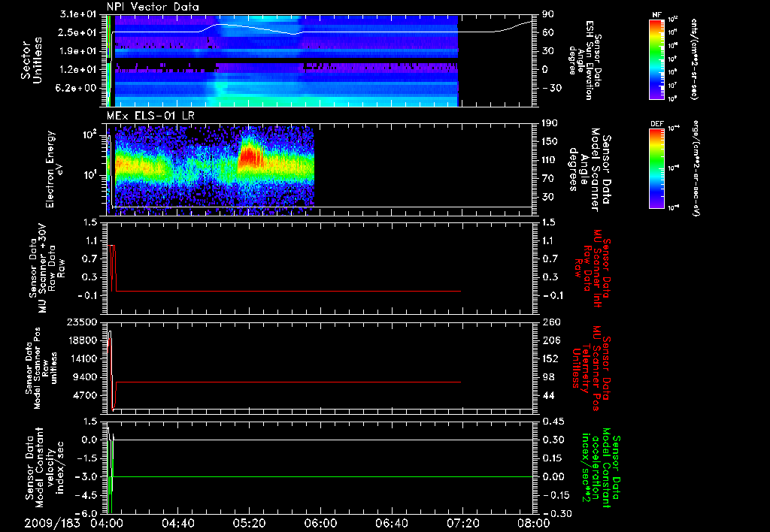The image size is (770, 532).
Task: Click the 'ergs/(cm**2-sr-sec-eV)' DEF units label
Action: click(696, 168)
